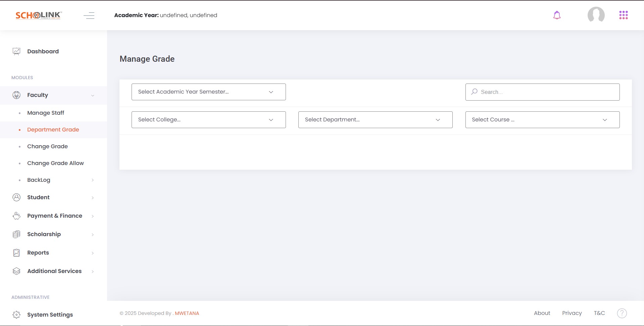Expand the BackLog submenu

39,180
